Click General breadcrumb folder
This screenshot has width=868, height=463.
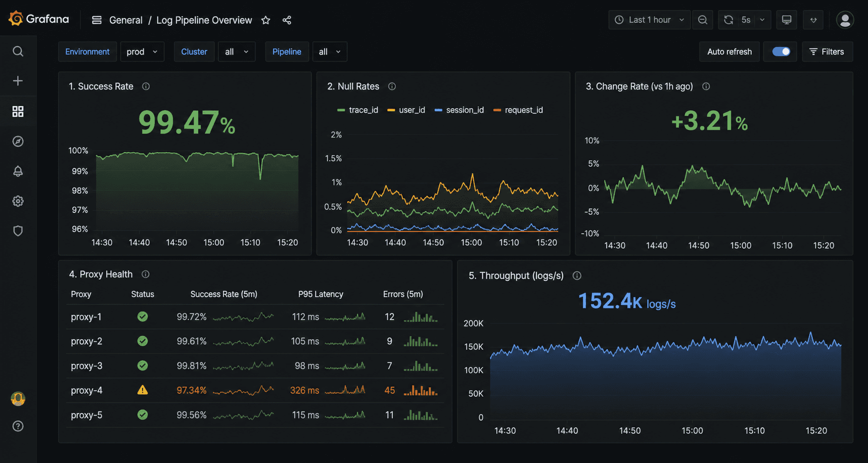coord(126,20)
